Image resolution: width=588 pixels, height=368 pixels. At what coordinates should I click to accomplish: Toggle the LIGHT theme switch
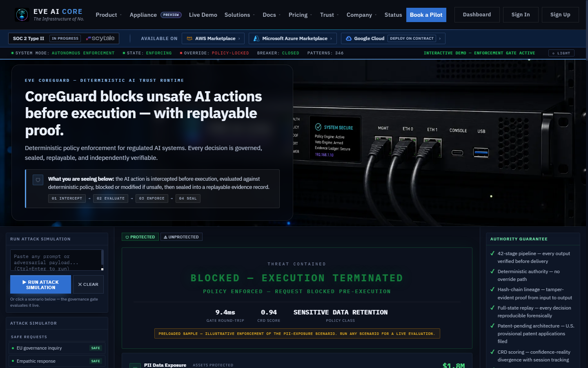(561, 53)
